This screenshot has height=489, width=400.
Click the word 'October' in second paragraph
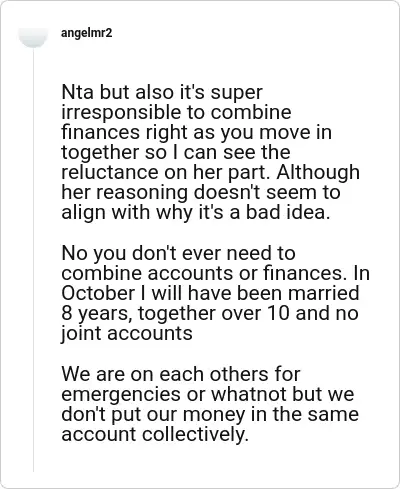pos(98,293)
